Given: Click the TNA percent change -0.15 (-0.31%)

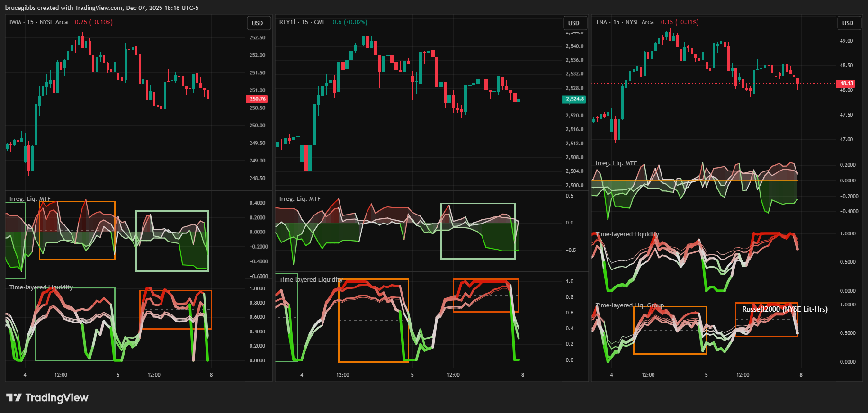Looking at the screenshot, I should [x=678, y=22].
